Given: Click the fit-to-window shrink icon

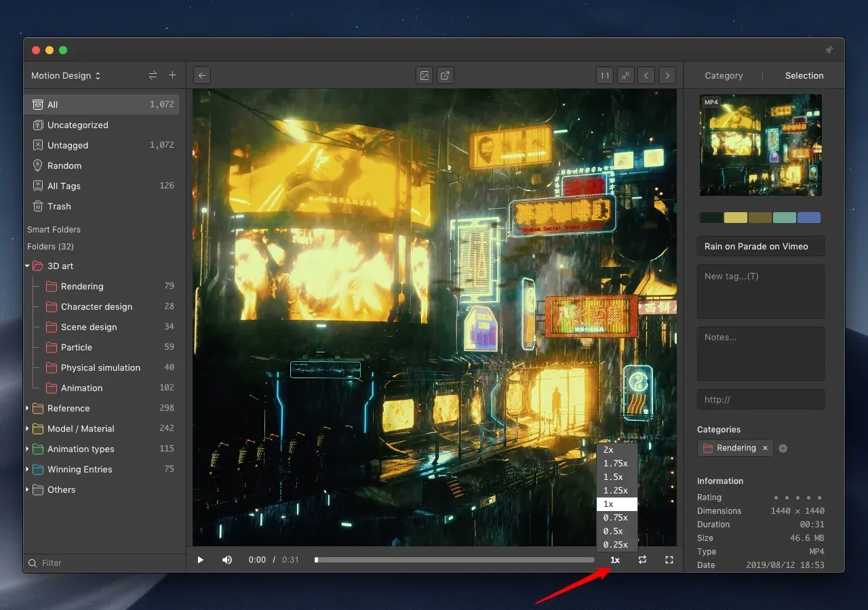Looking at the screenshot, I should [626, 76].
